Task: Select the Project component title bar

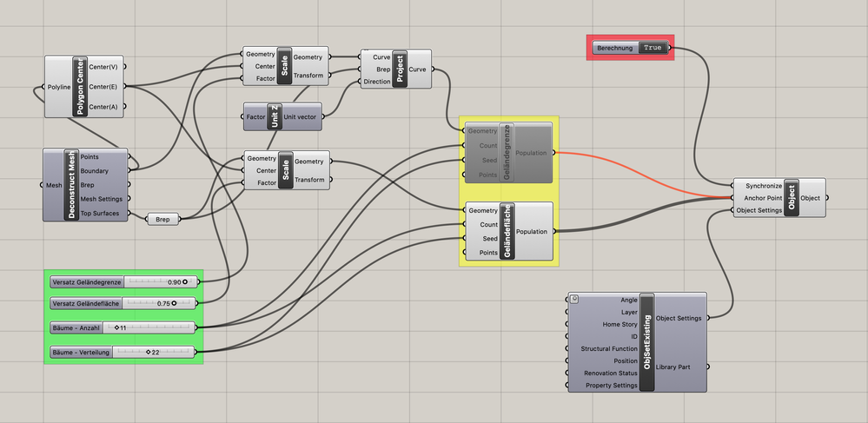Action: pyautogui.click(x=400, y=69)
